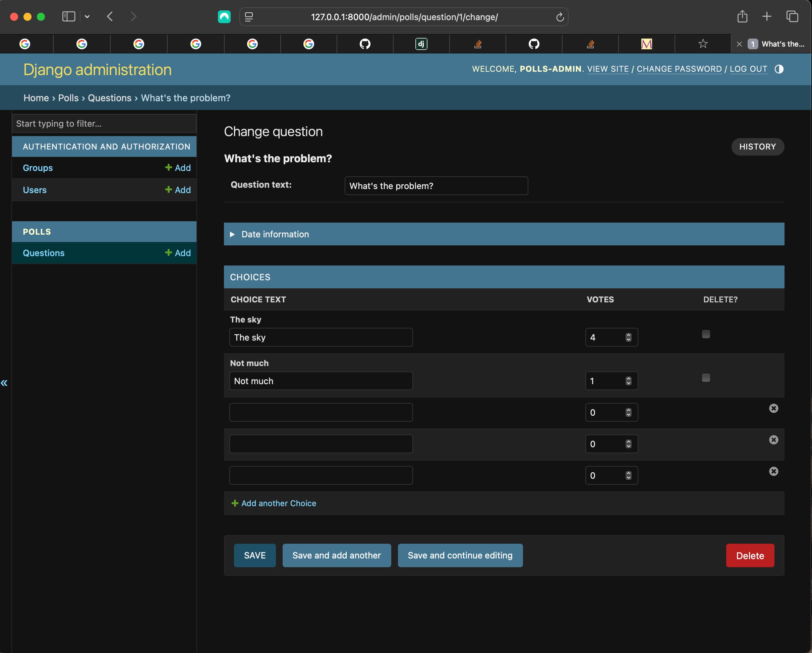Click the votes stepper for The sky
This screenshot has height=653, width=812.
[x=628, y=338]
